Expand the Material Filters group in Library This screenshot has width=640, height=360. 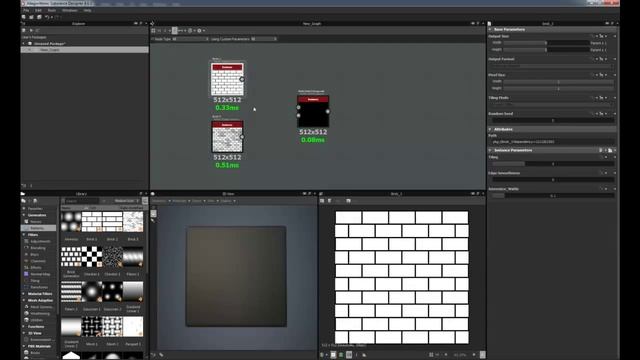click(24, 293)
